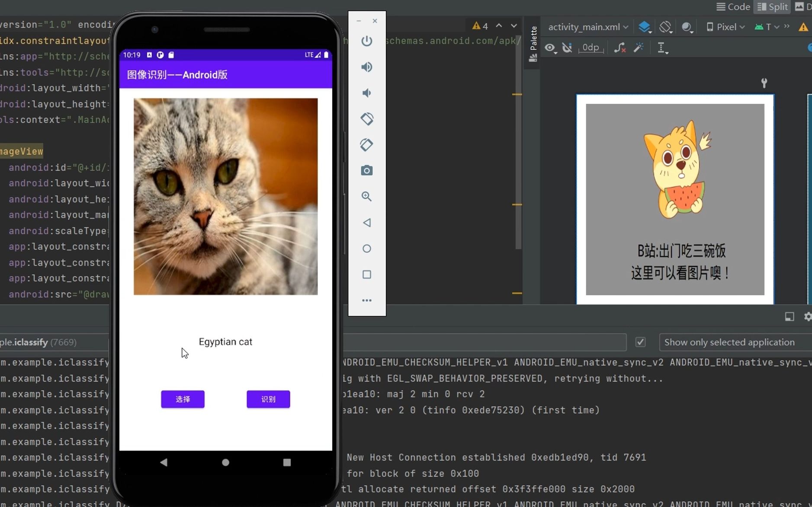Rotate emulator left with the rotate icon
The width and height of the screenshot is (812, 507).
pos(366,119)
